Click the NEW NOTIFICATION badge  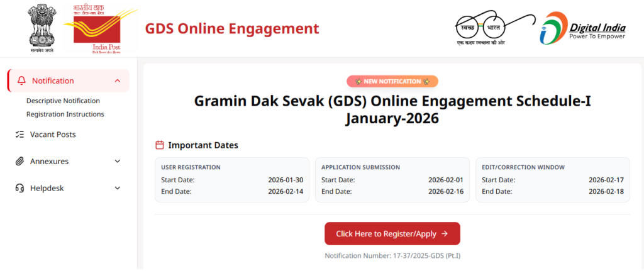pyautogui.click(x=392, y=81)
